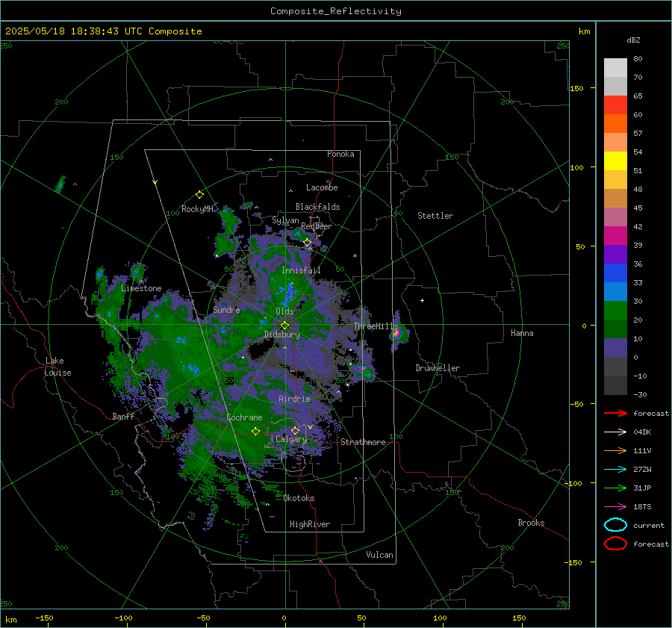Click the HighRiver label
The height and width of the screenshot is (628, 672).
(310, 524)
